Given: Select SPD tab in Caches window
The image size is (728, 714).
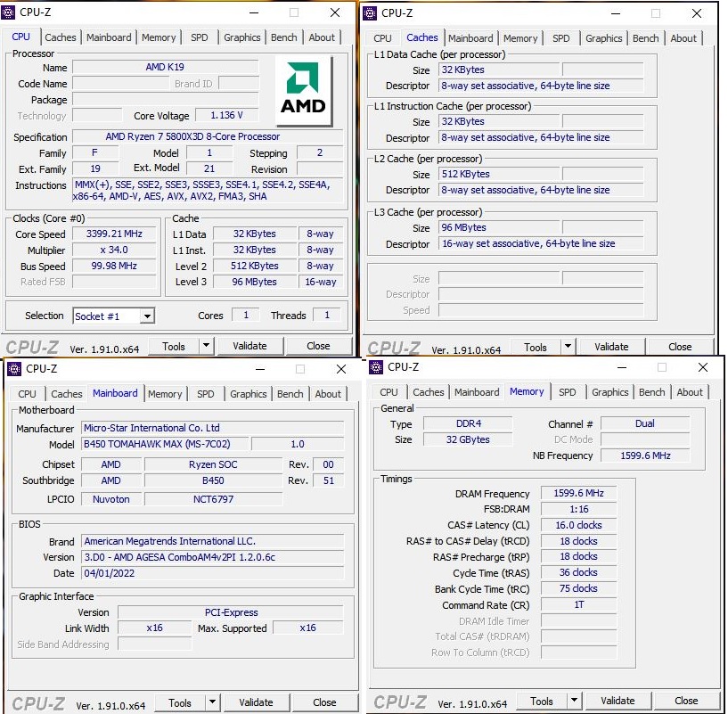Looking at the screenshot, I should (560, 38).
